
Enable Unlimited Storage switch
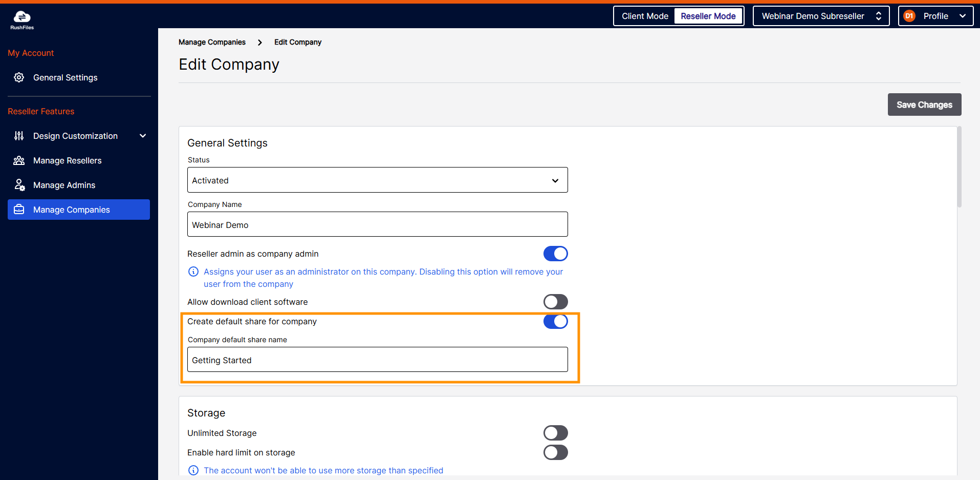556,433
